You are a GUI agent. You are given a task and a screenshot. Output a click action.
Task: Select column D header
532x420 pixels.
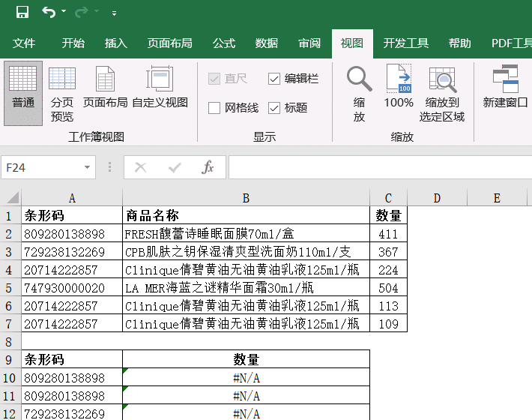pyautogui.click(x=438, y=198)
